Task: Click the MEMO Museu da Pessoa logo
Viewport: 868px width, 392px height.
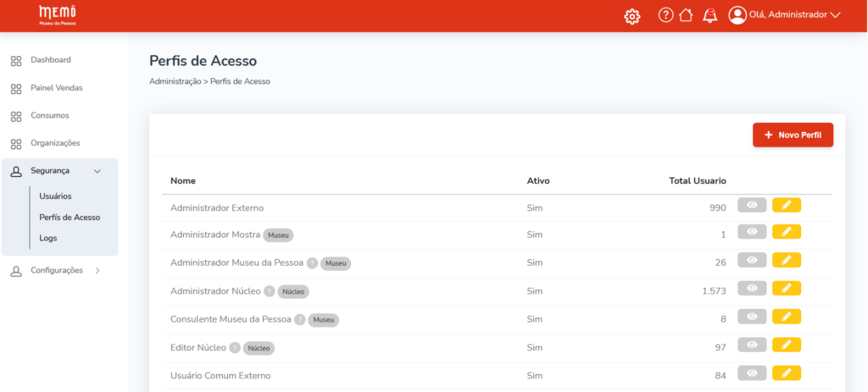Action: click(x=58, y=14)
